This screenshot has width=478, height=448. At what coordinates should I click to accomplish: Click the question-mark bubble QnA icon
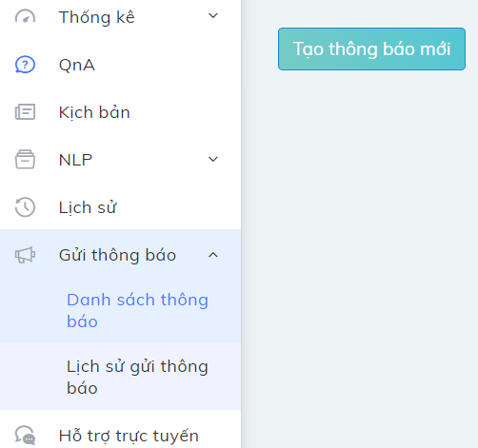pyautogui.click(x=25, y=65)
